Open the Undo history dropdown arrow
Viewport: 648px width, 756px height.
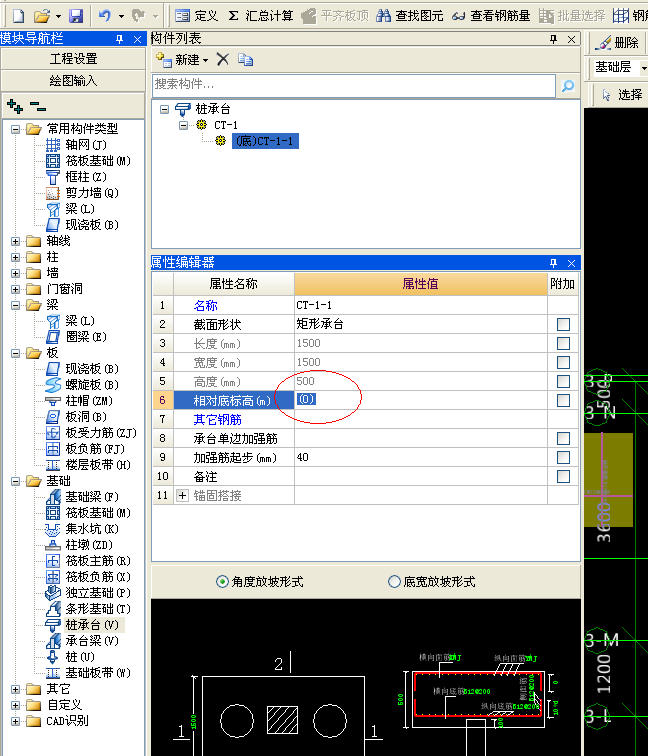coord(121,16)
